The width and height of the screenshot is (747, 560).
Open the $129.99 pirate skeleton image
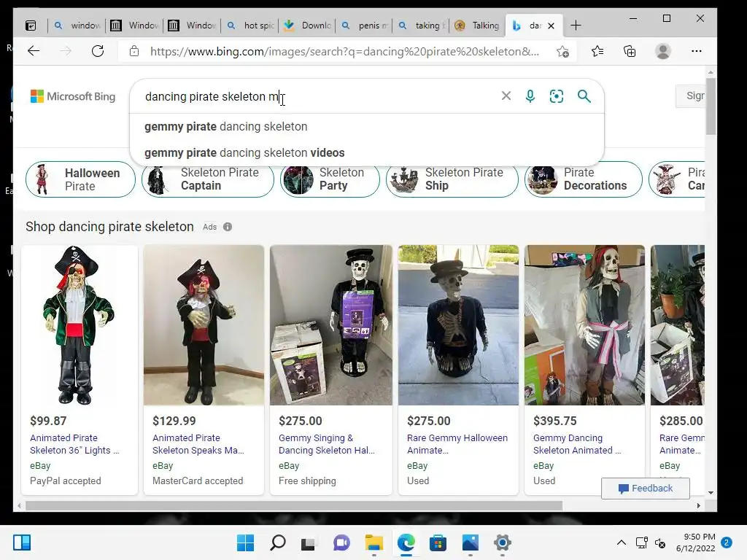coord(204,325)
